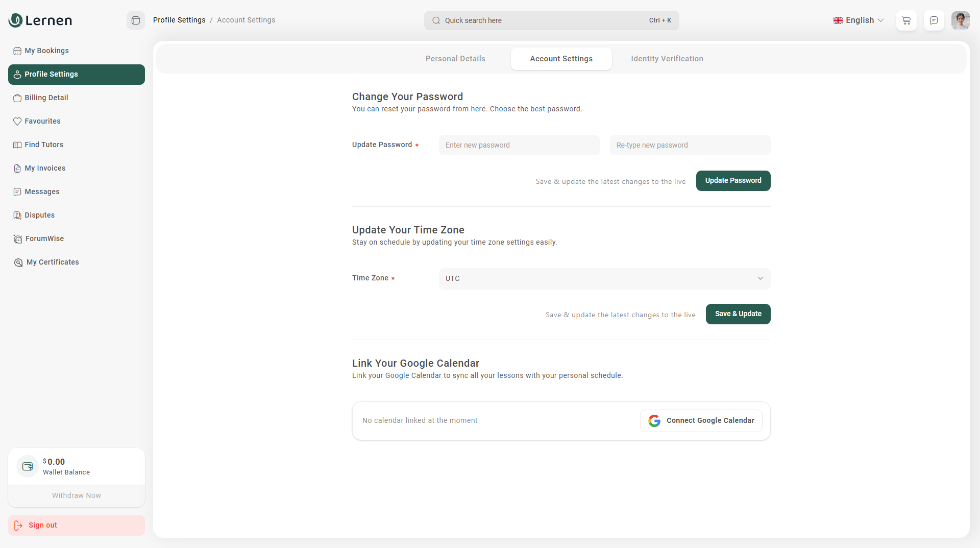
Task: Open Disputes in the sidebar
Action: [39, 215]
